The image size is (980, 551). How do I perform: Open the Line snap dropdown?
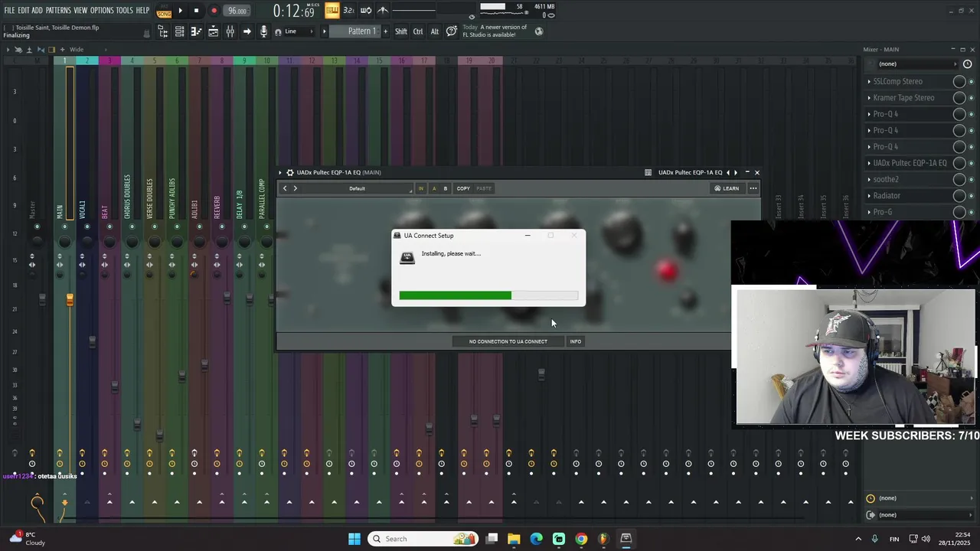pyautogui.click(x=299, y=31)
